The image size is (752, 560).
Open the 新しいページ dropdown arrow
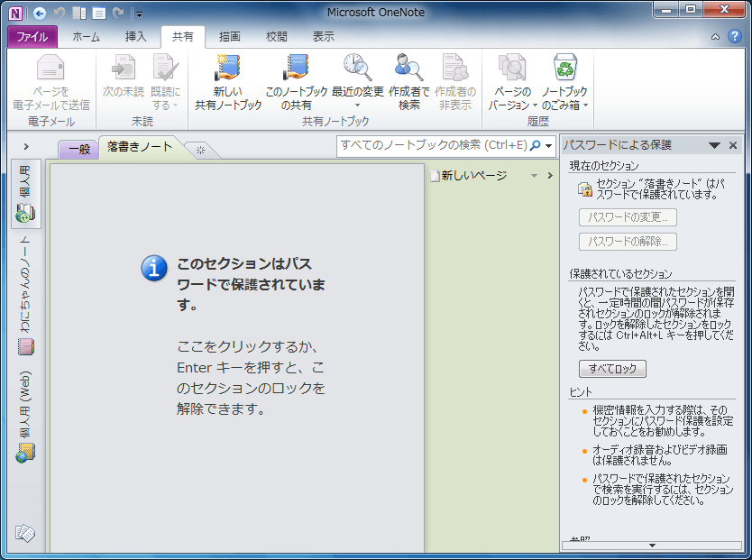pyautogui.click(x=534, y=176)
